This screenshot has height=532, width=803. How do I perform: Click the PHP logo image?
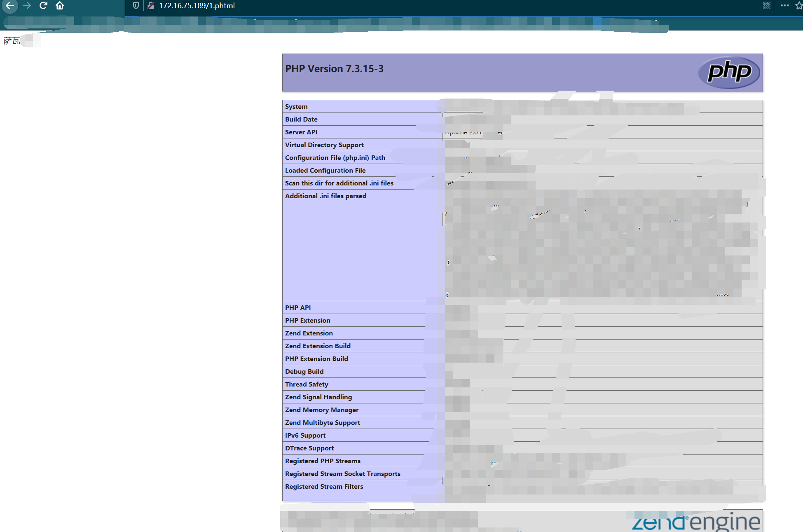click(729, 72)
